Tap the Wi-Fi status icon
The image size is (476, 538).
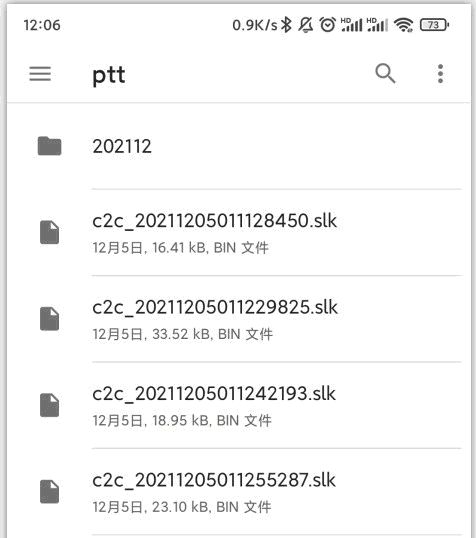point(404,25)
